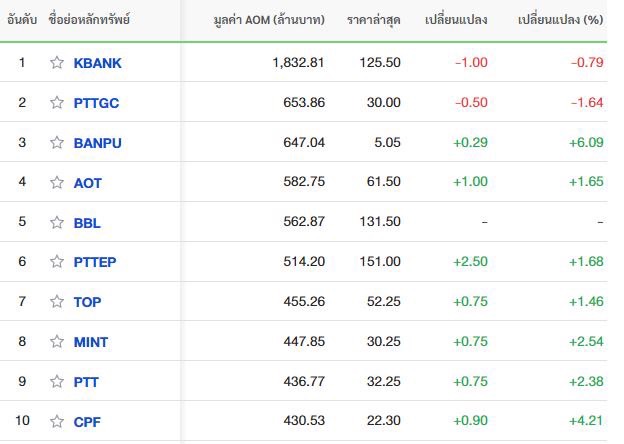Click the ชื่อย่อหลักทรัพย์ column header

[x=89, y=19]
